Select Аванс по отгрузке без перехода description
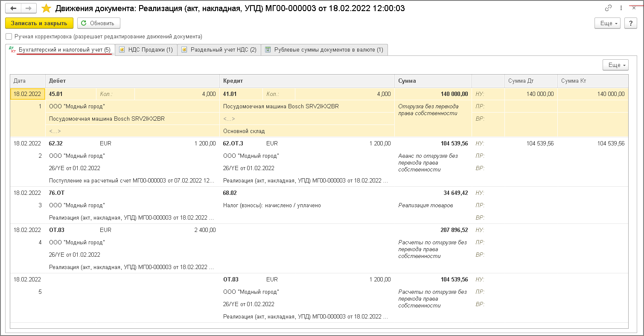This screenshot has width=644, height=336. [x=428, y=163]
